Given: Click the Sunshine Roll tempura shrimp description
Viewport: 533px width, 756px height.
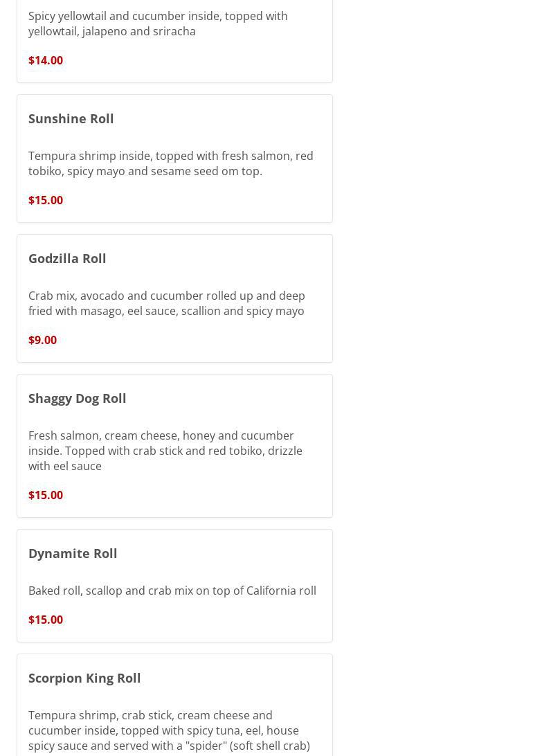Looking at the screenshot, I should 170,163.
